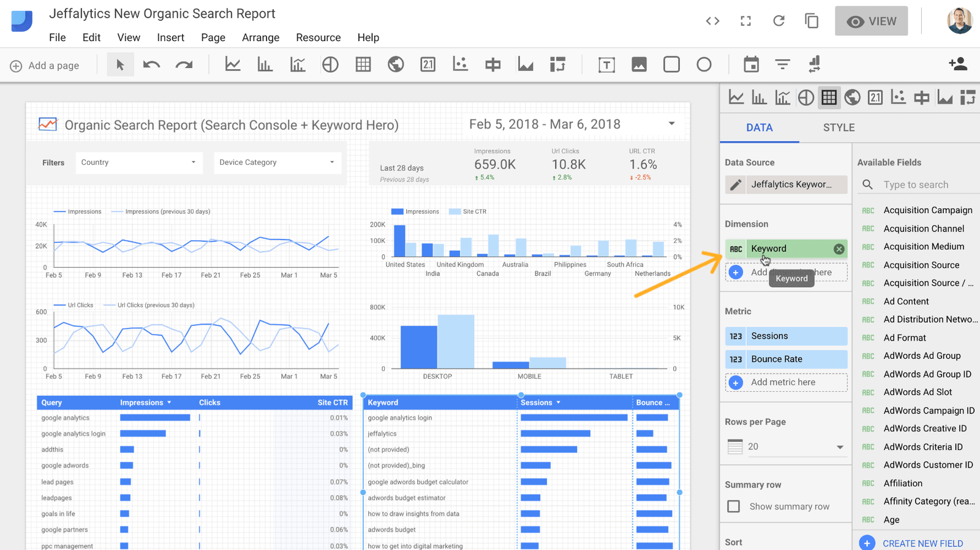Screen dimensions: 980x550
Task: Insert a pivot table from top toolbar
Action: (557, 64)
